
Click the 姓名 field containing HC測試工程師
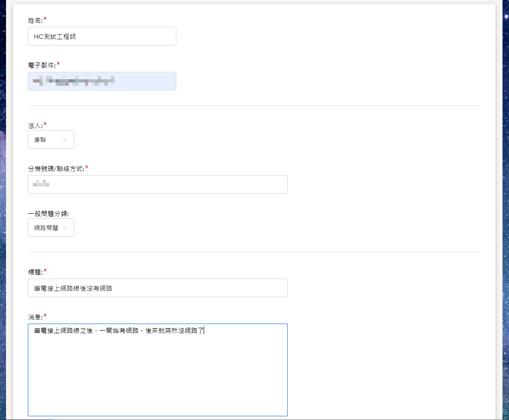coord(102,36)
